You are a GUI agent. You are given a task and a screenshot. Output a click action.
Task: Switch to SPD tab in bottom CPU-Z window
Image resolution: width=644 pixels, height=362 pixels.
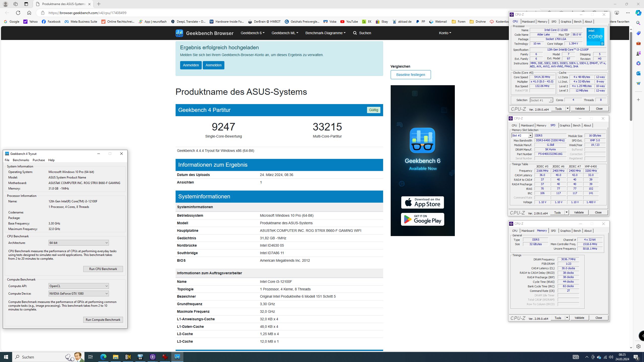pyautogui.click(x=553, y=231)
